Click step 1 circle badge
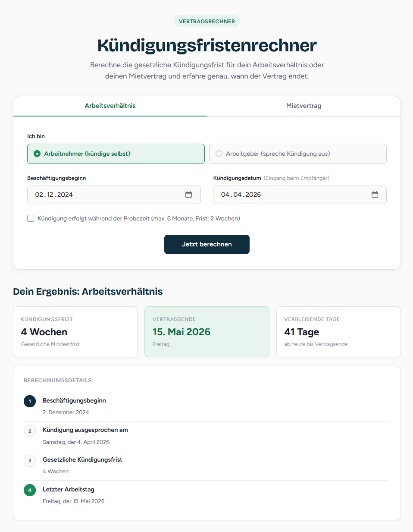The image size is (413, 532). pos(30,401)
